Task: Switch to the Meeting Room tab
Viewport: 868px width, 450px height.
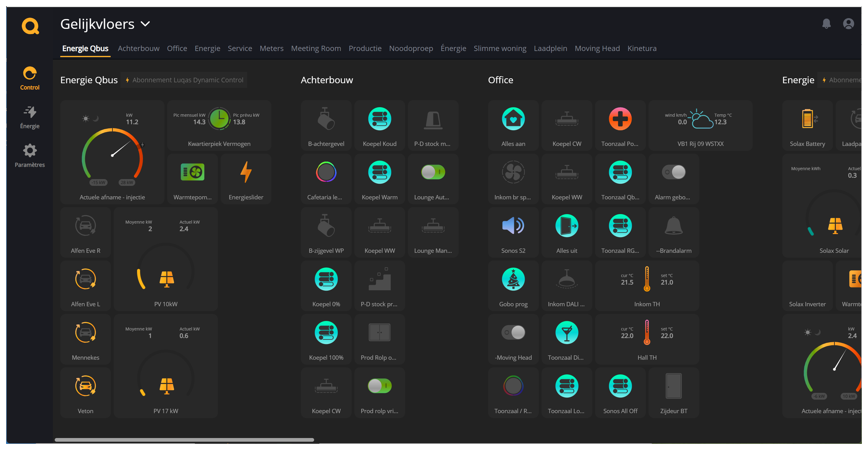Action: tap(316, 49)
